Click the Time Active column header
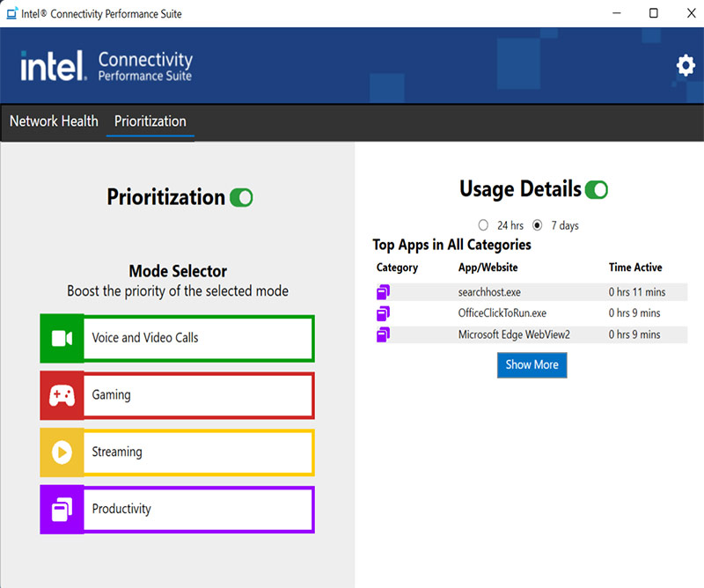Screen dimensions: 704x588 635,268
